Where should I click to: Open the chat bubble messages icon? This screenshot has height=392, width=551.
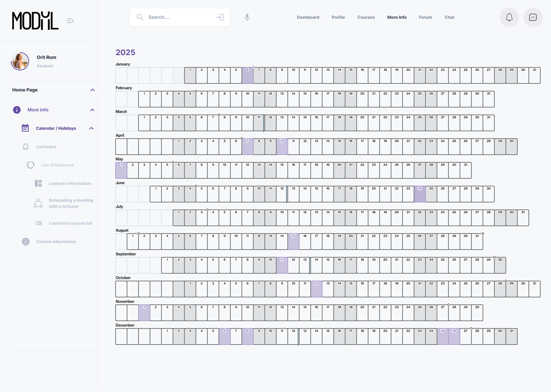(533, 17)
